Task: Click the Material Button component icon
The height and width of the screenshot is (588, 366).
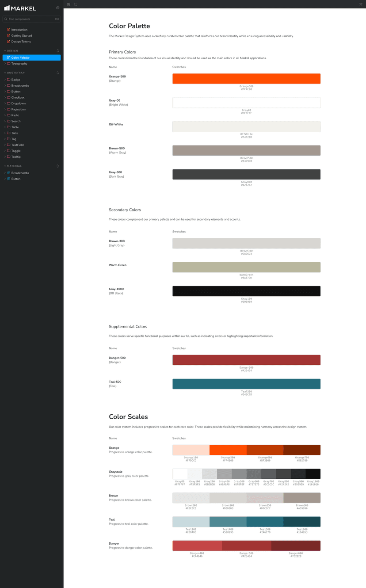Action: coord(8,179)
